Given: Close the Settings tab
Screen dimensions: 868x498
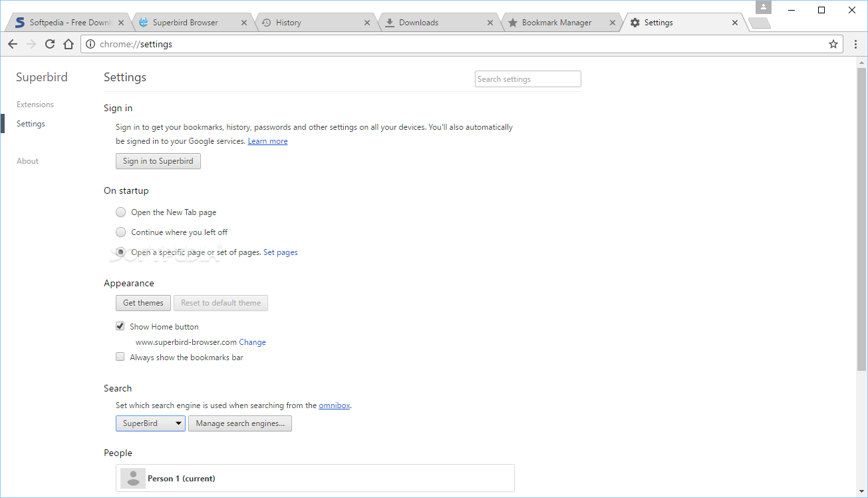Looking at the screenshot, I should tap(735, 23).
